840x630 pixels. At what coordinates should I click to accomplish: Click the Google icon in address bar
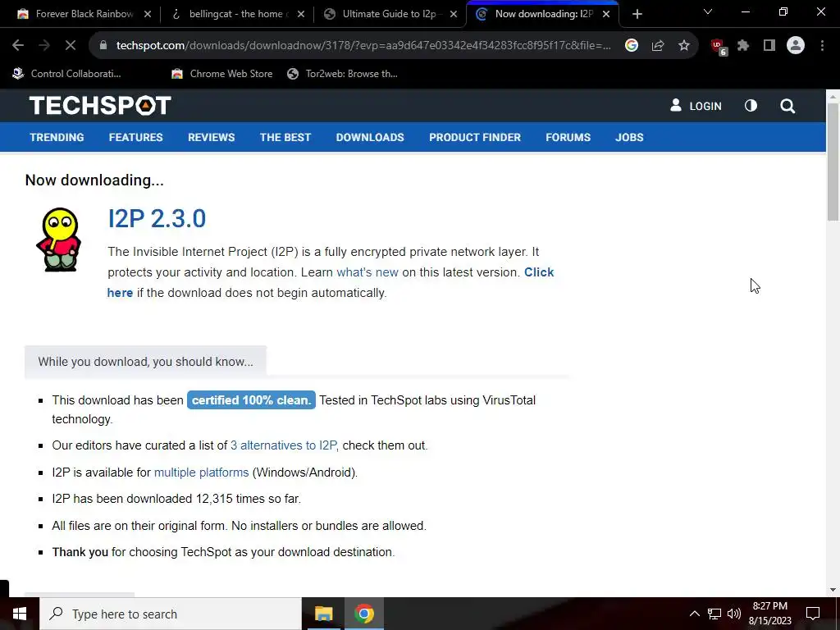[x=632, y=46]
